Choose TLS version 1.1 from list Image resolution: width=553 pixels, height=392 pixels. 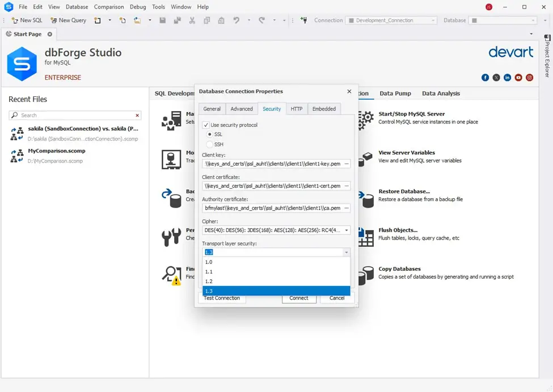pyautogui.click(x=277, y=271)
